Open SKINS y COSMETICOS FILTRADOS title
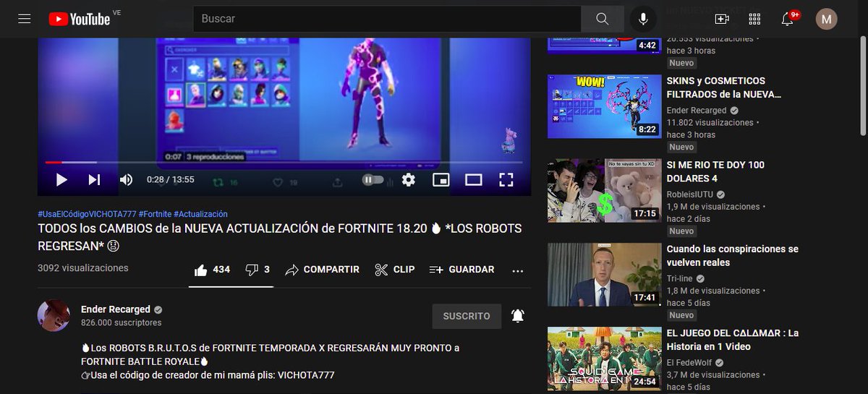Screen dimensions: 868x394 point(724,87)
